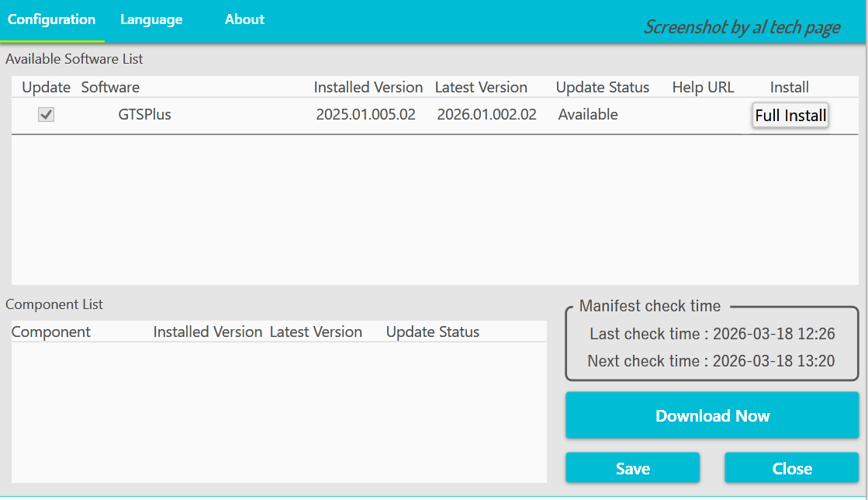Click the Software column header
Screen dimensions: 868x500
click(110, 87)
